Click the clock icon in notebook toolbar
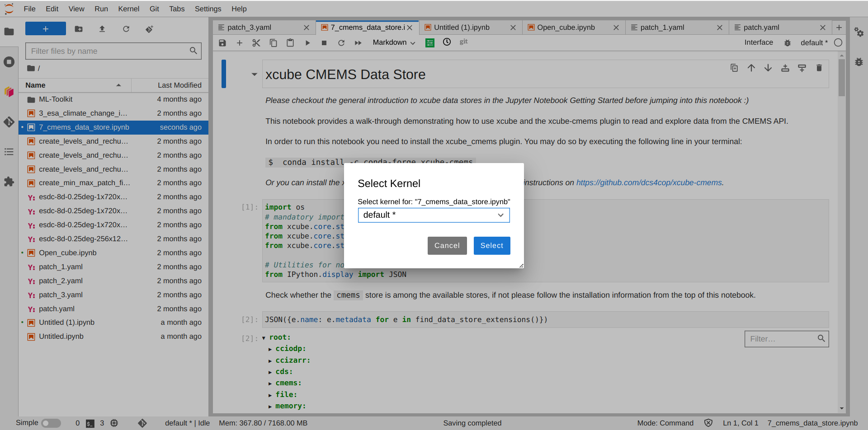The width and height of the screenshot is (868, 430). pyautogui.click(x=447, y=42)
